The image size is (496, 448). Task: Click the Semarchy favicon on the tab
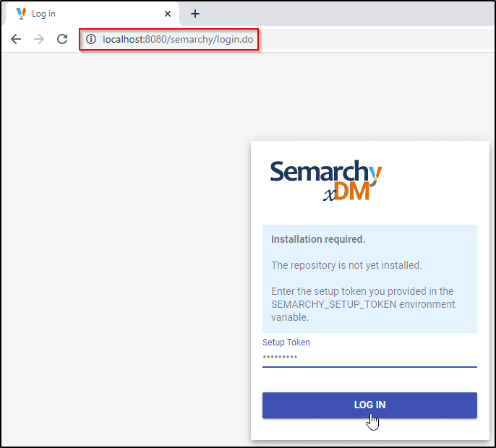(x=21, y=13)
